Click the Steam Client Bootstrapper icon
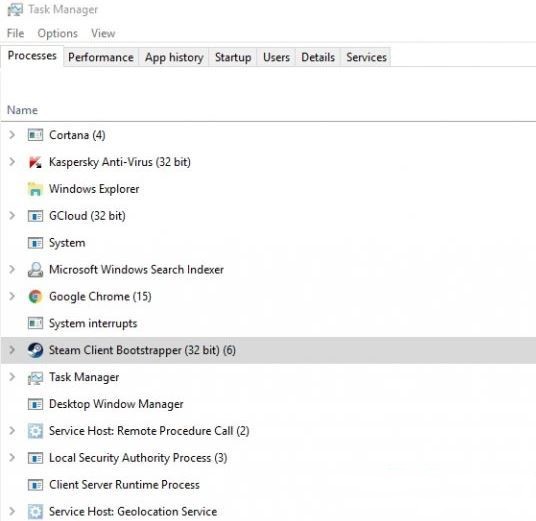Viewport: 536px width, 521px height. point(35,350)
